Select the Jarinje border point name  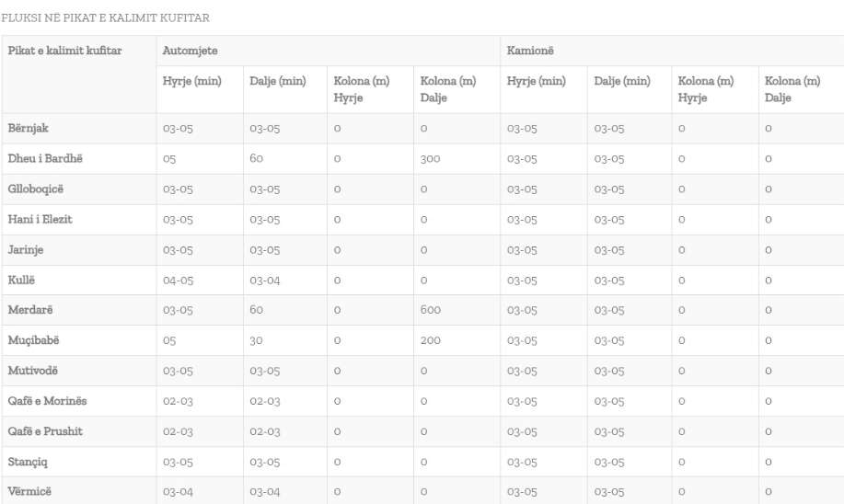coord(25,249)
